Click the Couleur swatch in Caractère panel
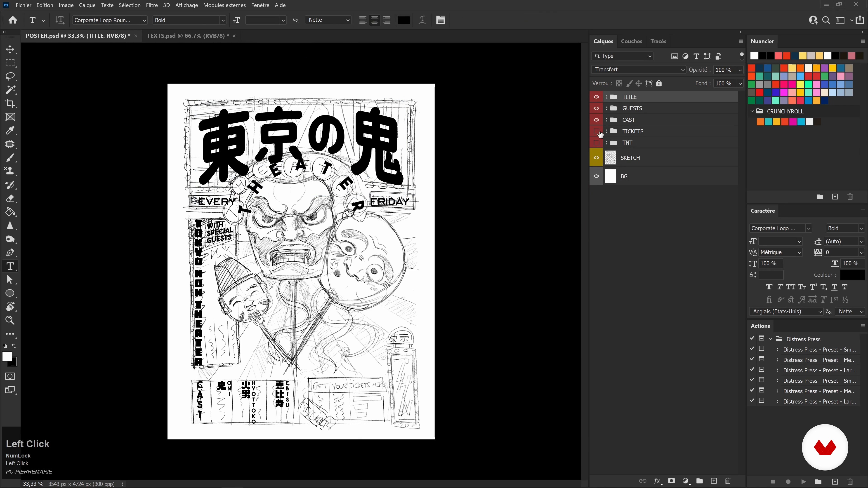The image size is (868, 488). click(x=852, y=275)
